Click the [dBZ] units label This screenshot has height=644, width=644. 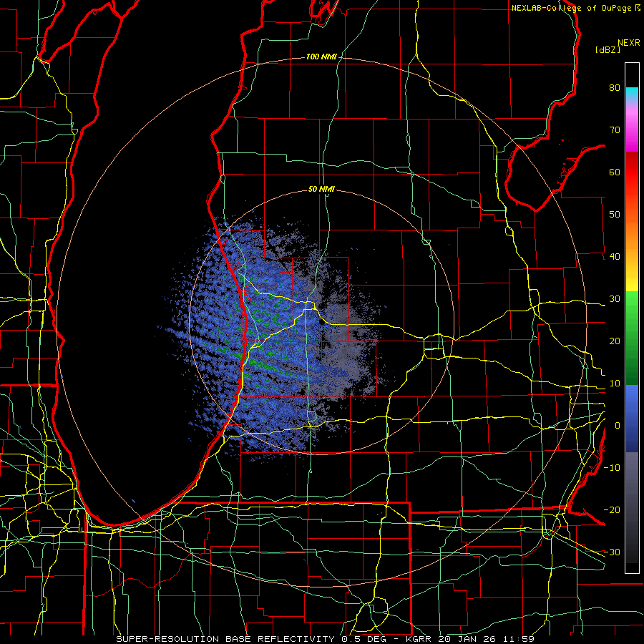pyautogui.click(x=608, y=49)
